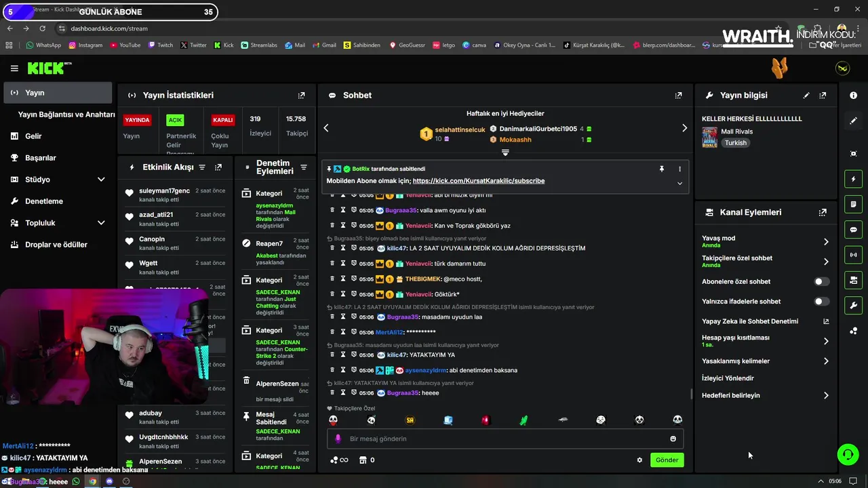The width and height of the screenshot is (868, 488).
Task: Click into the Bir mesaj gönderin field
Action: coord(505,439)
